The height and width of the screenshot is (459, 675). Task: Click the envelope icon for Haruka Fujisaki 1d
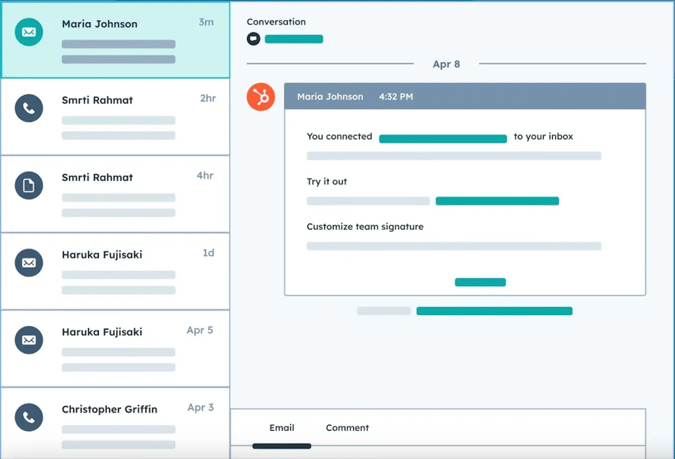click(29, 263)
